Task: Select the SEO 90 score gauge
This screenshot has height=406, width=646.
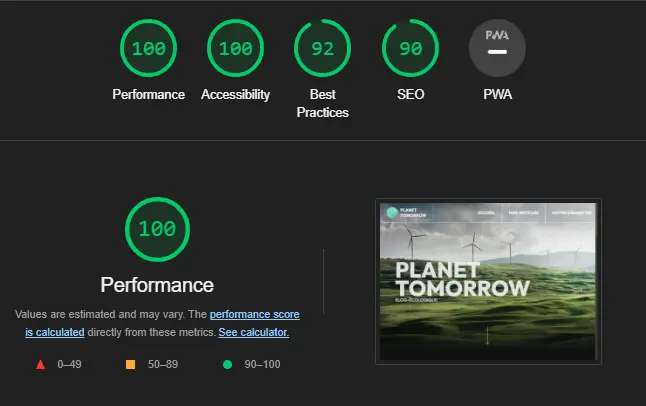Action: pyautogui.click(x=410, y=48)
